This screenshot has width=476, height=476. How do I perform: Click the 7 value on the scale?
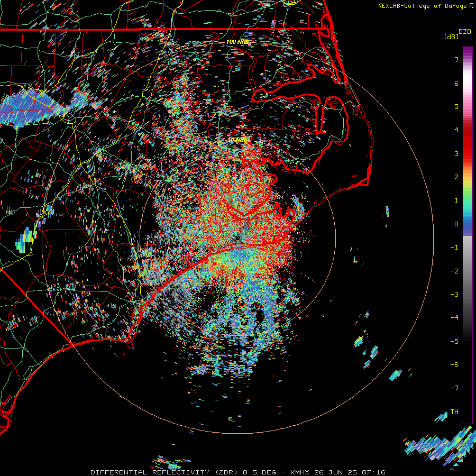pyautogui.click(x=456, y=59)
